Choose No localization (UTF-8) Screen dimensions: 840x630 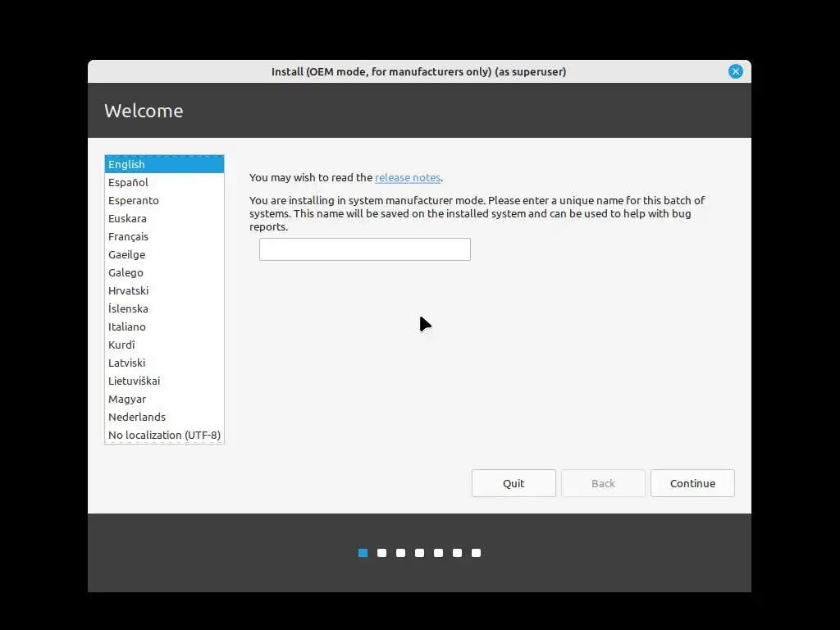(164, 435)
